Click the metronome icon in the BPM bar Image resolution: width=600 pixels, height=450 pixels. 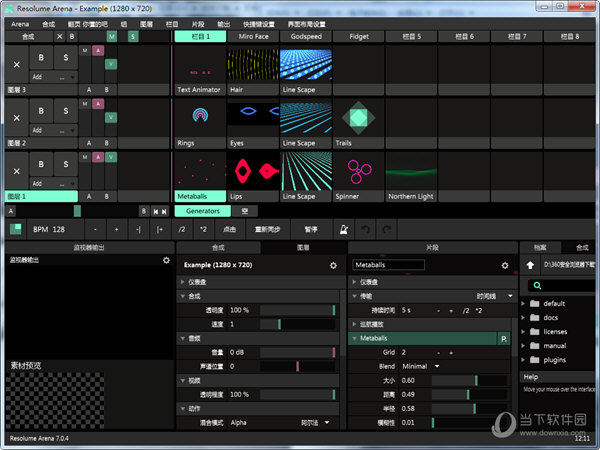344,229
